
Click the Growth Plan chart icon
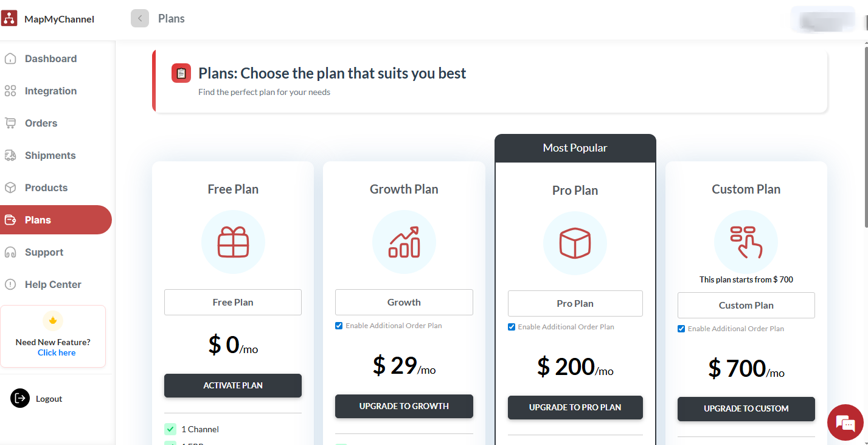tap(404, 242)
